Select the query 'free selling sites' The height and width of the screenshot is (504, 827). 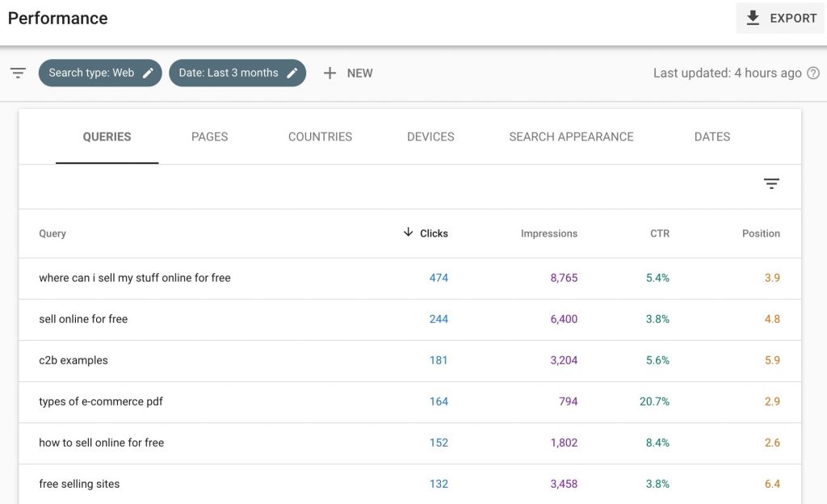click(78, 484)
